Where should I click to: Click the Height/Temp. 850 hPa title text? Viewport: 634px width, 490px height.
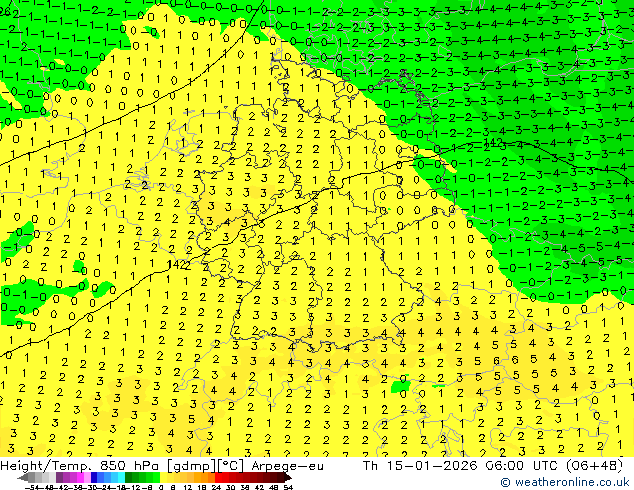tap(81, 466)
